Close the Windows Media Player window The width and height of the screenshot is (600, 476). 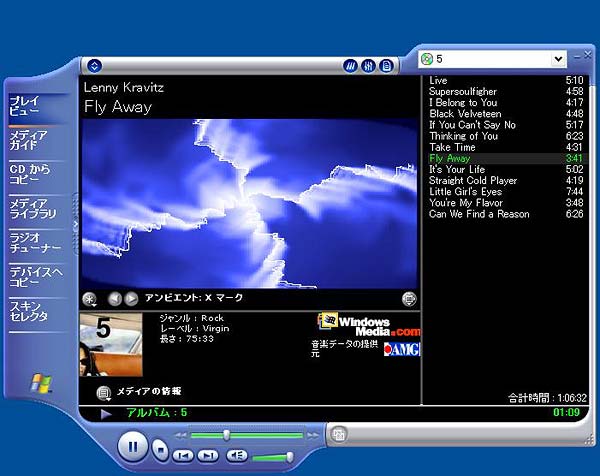click(x=588, y=55)
